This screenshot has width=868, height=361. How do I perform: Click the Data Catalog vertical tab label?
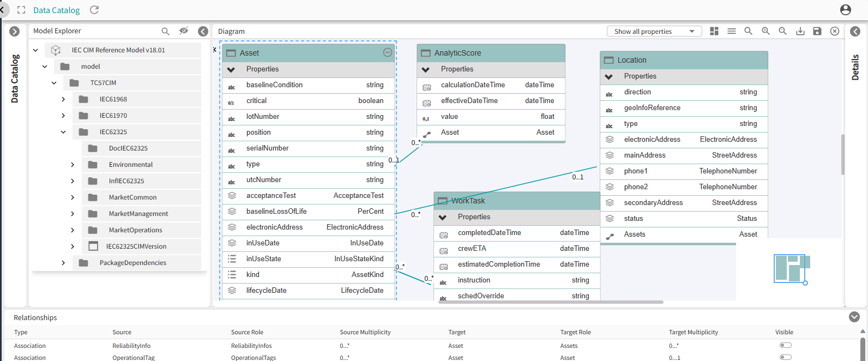tap(15, 79)
